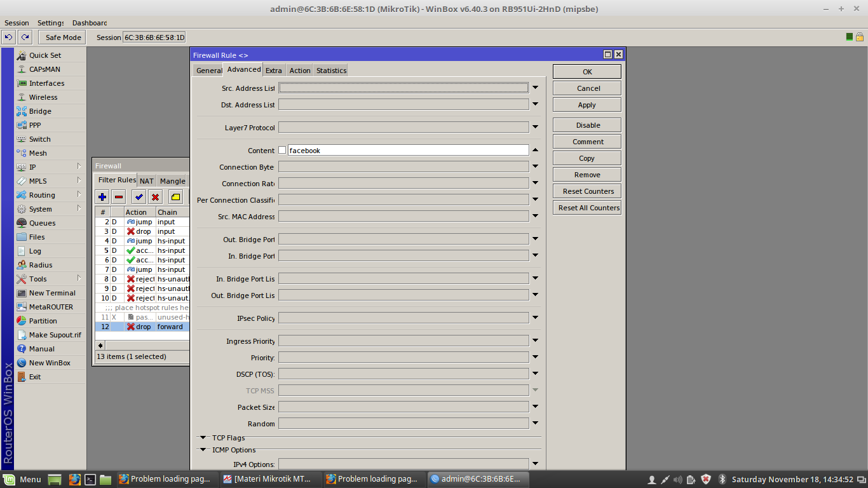The image size is (868, 488).
Task: Toggle Safe Mode
Action: [x=63, y=37]
